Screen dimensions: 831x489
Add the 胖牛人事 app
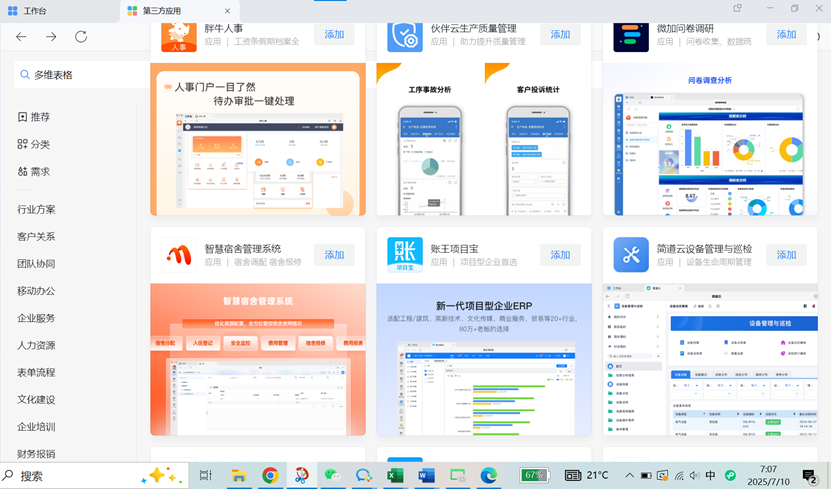pos(334,34)
